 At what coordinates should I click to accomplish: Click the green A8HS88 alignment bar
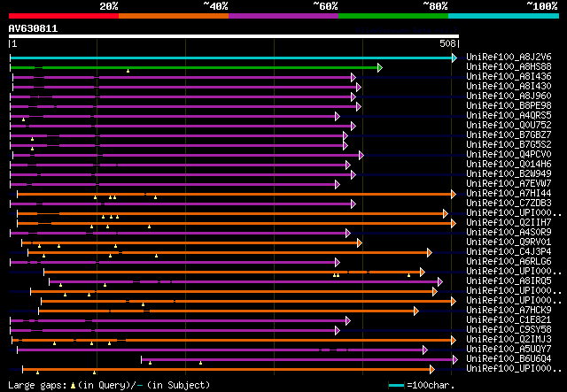(x=194, y=67)
